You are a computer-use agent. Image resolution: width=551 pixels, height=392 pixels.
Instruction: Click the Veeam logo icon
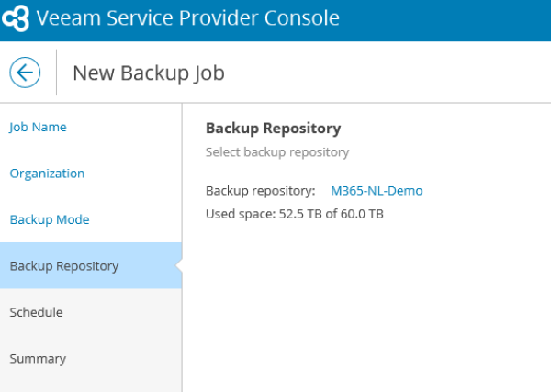[16, 18]
